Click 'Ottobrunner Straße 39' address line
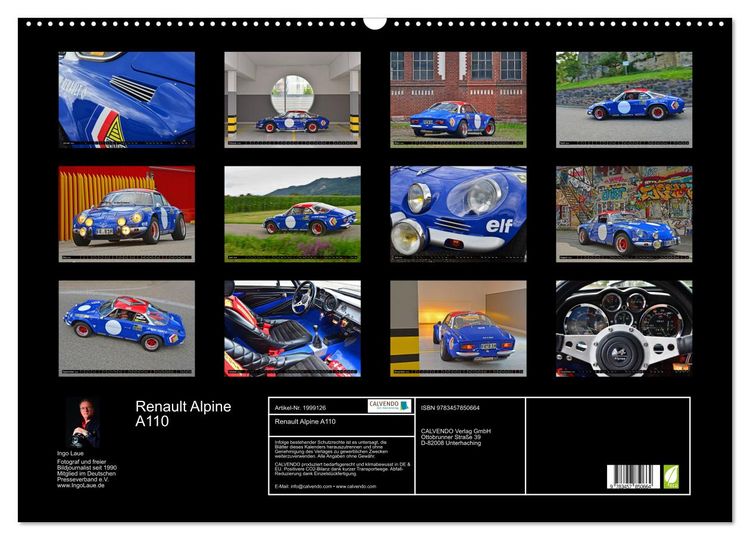Image resolution: width=750 pixels, height=540 pixels. [x=451, y=437]
